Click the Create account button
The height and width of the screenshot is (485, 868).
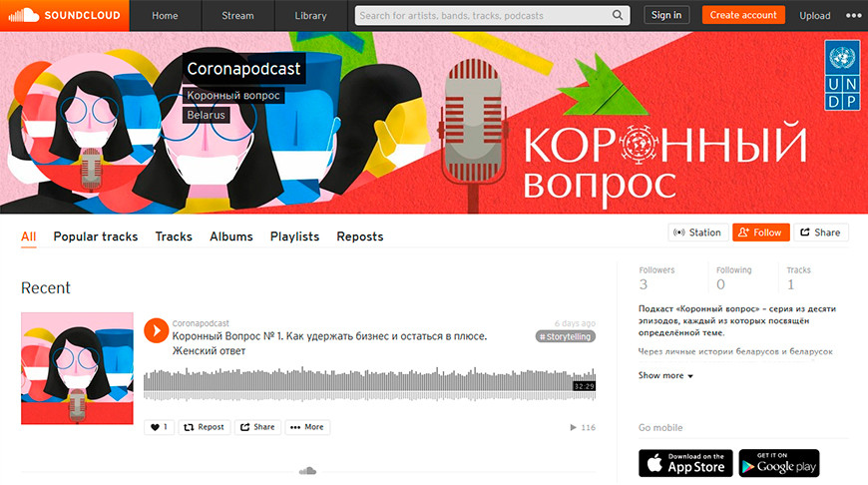[743, 15]
